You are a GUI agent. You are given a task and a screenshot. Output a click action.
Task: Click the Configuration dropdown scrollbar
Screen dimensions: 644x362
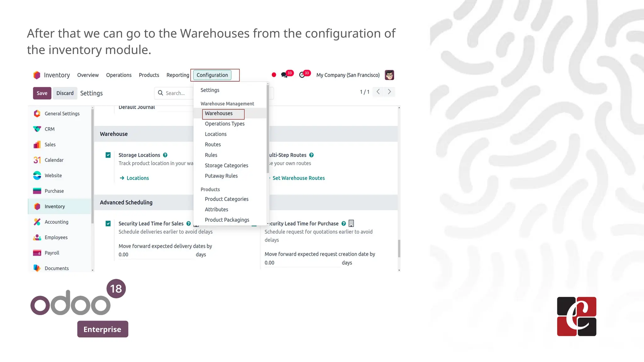click(268, 129)
